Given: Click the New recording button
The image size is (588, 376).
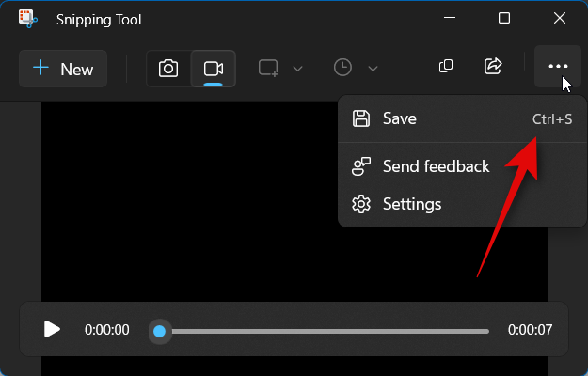Looking at the screenshot, I should pyautogui.click(x=63, y=69).
